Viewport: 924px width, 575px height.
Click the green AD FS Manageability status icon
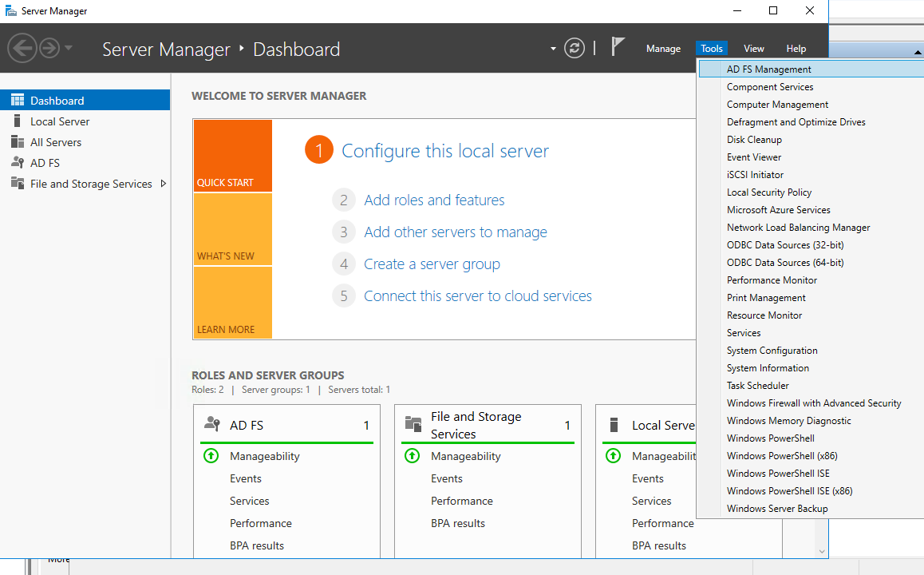pos(211,456)
